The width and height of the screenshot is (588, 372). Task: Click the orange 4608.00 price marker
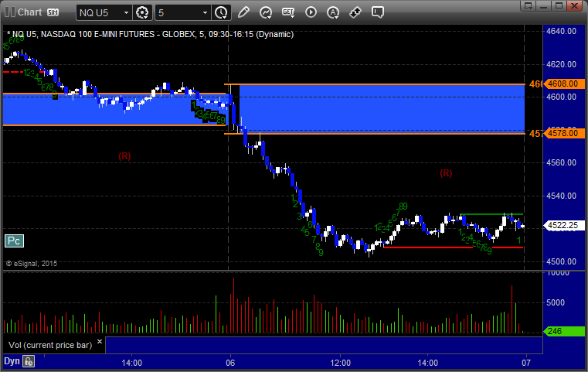click(x=564, y=84)
